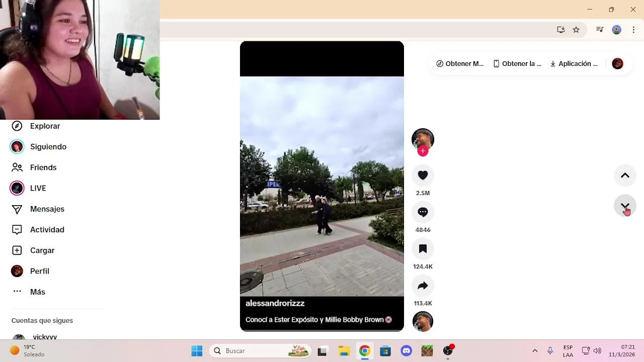
Task: Click the Mensajes paper plane icon
Action: pyautogui.click(x=17, y=209)
